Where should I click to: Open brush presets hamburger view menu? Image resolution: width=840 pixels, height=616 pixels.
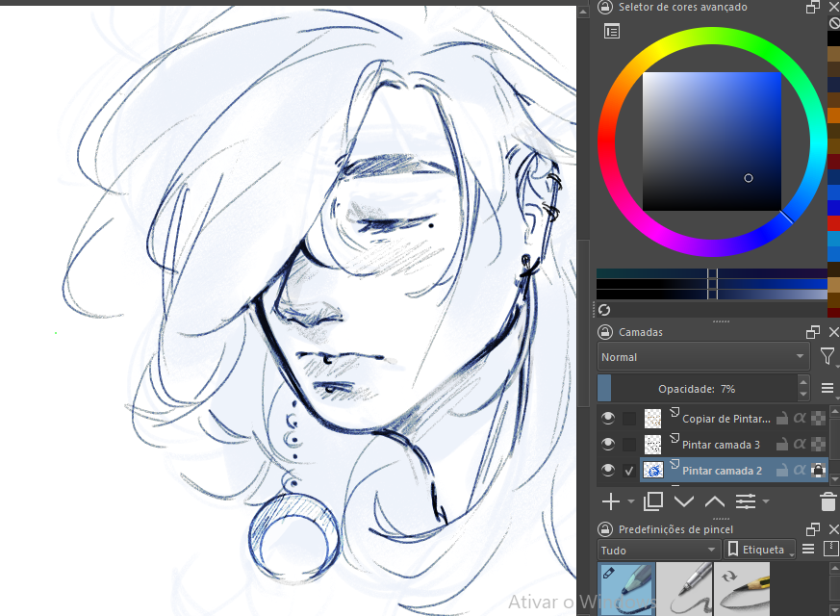[808, 549]
